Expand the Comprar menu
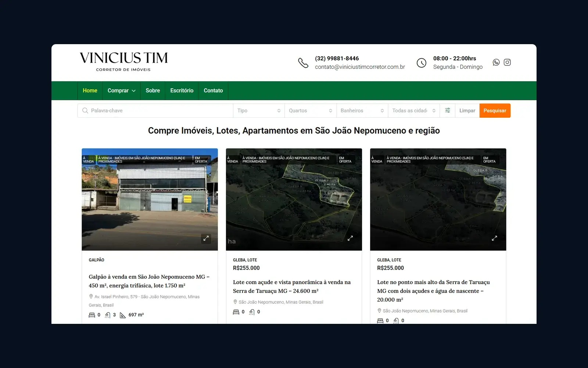The image size is (588, 368). pos(121,91)
